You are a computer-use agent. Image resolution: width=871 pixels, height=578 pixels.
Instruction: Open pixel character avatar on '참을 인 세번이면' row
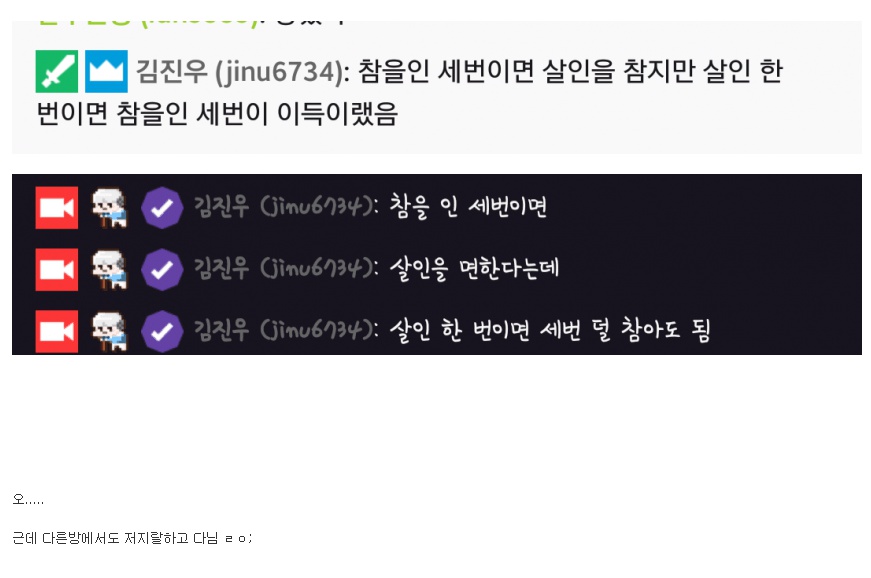[x=109, y=208]
